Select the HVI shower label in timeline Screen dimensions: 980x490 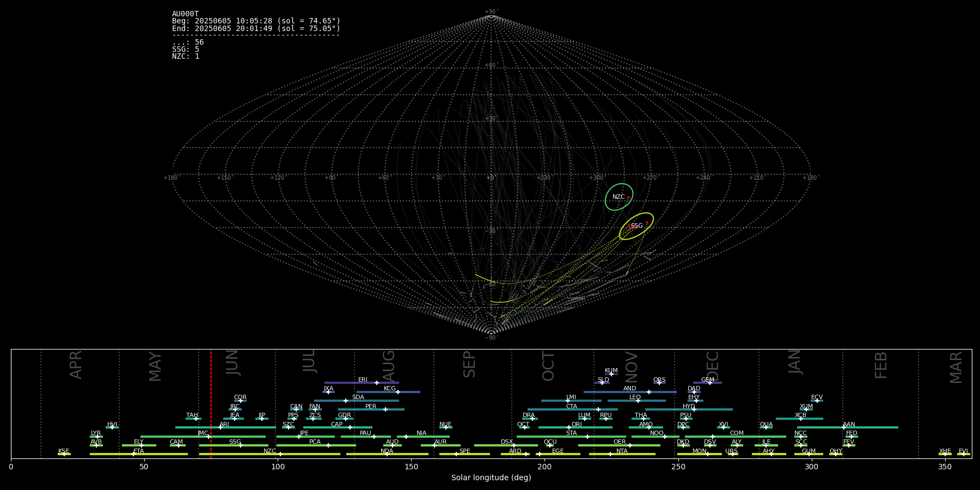tap(112, 425)
